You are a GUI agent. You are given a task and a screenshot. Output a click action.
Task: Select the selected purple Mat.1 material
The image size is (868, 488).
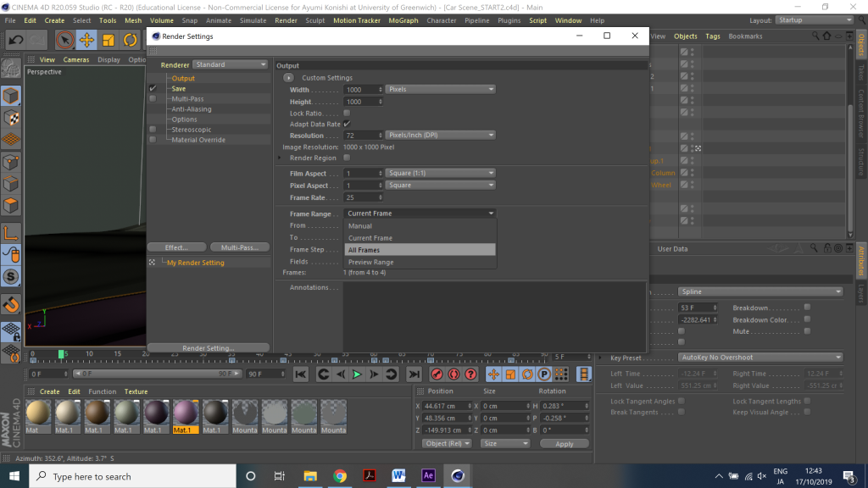[186, 417]
